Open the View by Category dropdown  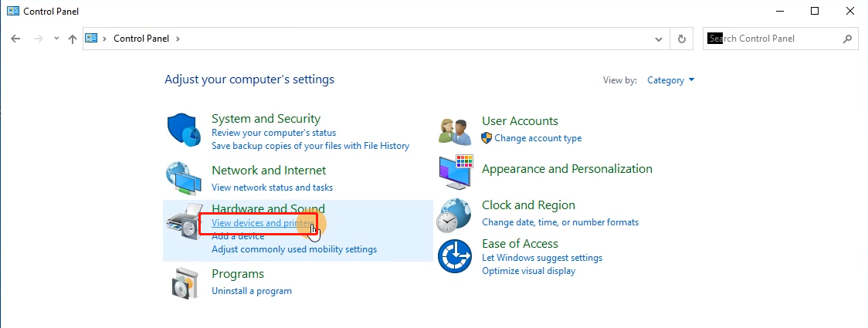pos(670,80)
